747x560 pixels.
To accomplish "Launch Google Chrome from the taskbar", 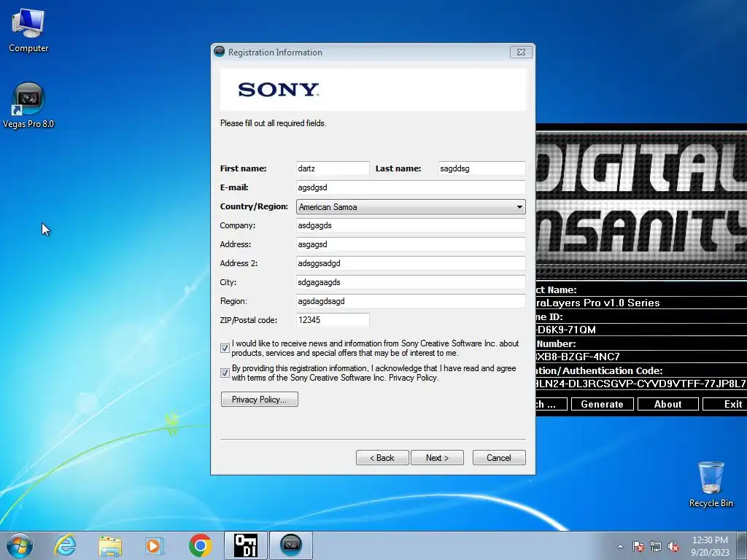I will pyautogui.click(x=200, y=545).
